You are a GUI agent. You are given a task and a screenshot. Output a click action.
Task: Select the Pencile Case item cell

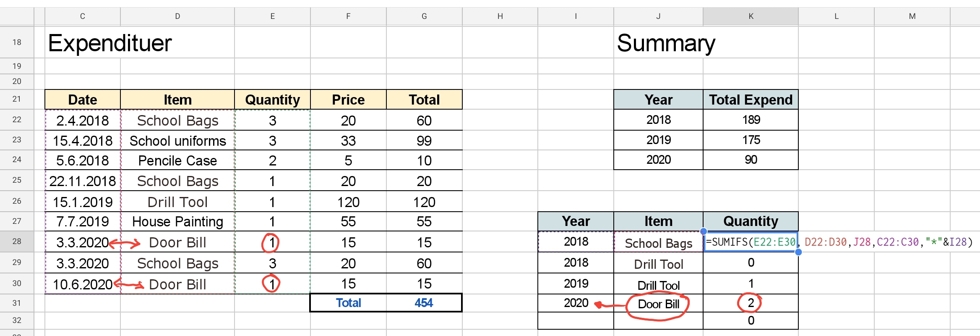tap(177, 160)
